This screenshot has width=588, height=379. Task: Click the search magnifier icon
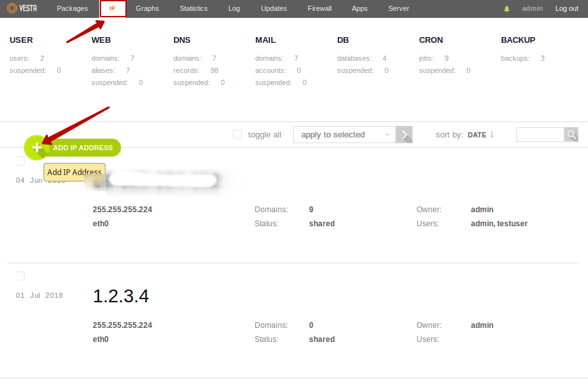pos(571,134)
